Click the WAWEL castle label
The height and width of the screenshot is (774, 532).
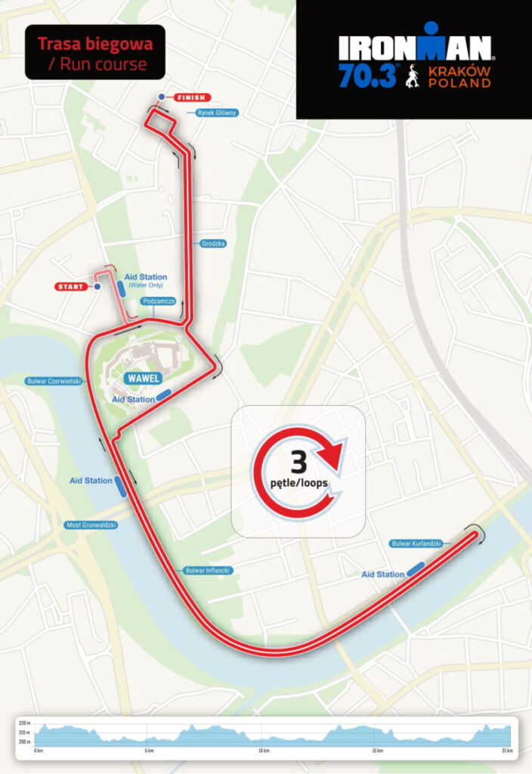click(144, 379)
